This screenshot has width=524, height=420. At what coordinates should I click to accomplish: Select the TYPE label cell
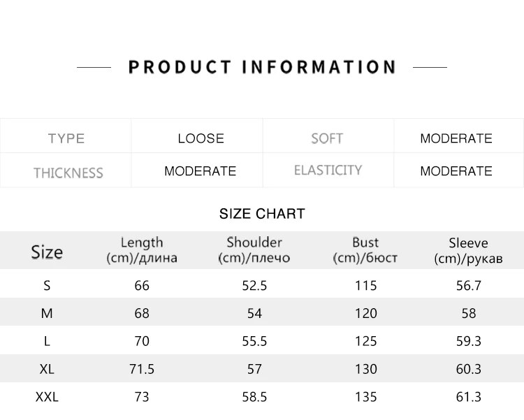point(66,136)
